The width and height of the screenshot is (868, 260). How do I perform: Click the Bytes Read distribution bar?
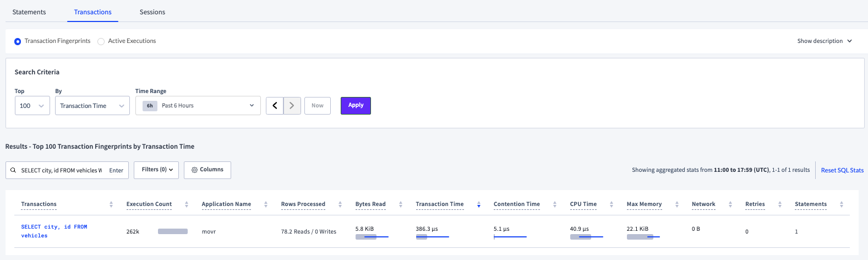click(372, 237)
